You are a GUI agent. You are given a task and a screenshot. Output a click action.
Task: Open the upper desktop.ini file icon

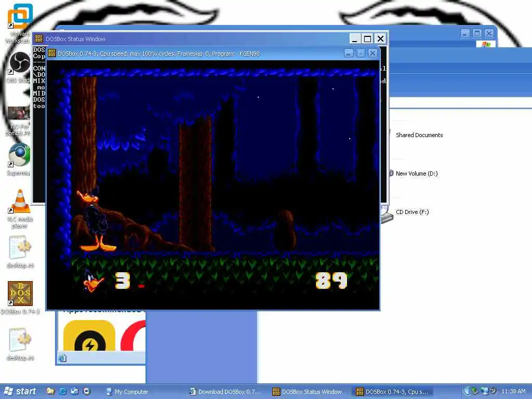coord(20,248)
